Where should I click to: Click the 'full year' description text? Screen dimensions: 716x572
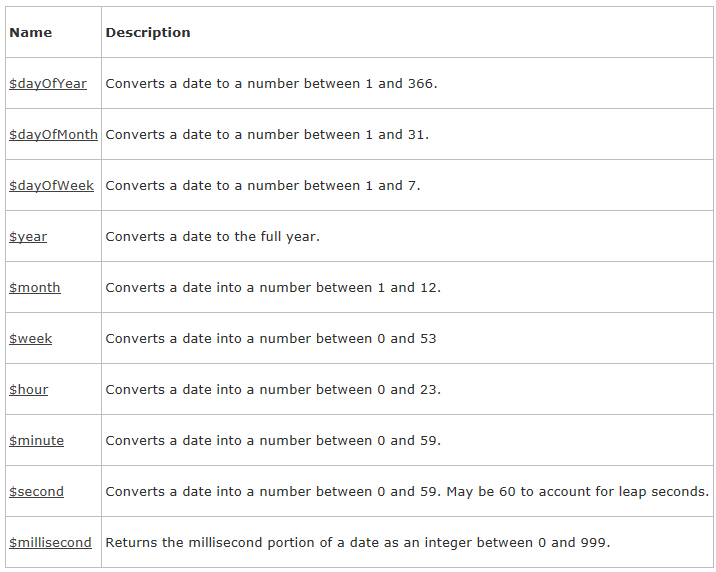212,237
